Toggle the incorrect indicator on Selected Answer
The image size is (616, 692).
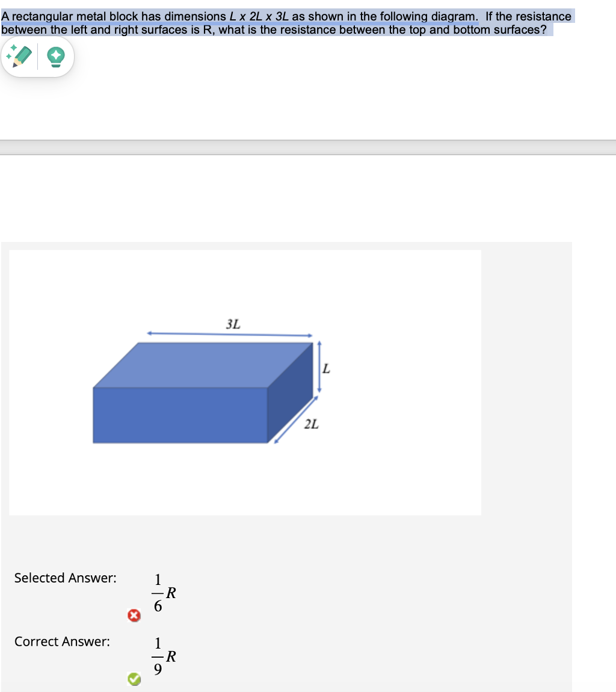coord(134,616)
